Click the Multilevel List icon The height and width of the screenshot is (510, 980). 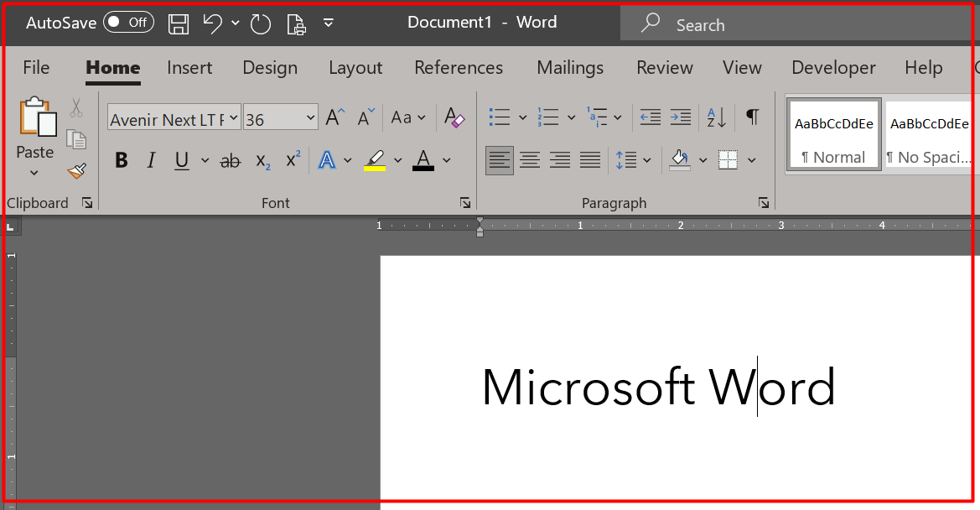(x=597, y=117)
